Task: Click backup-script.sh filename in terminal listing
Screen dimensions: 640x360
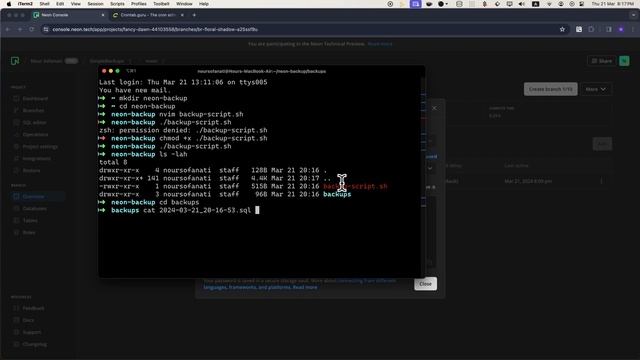Action: [355, 186]
